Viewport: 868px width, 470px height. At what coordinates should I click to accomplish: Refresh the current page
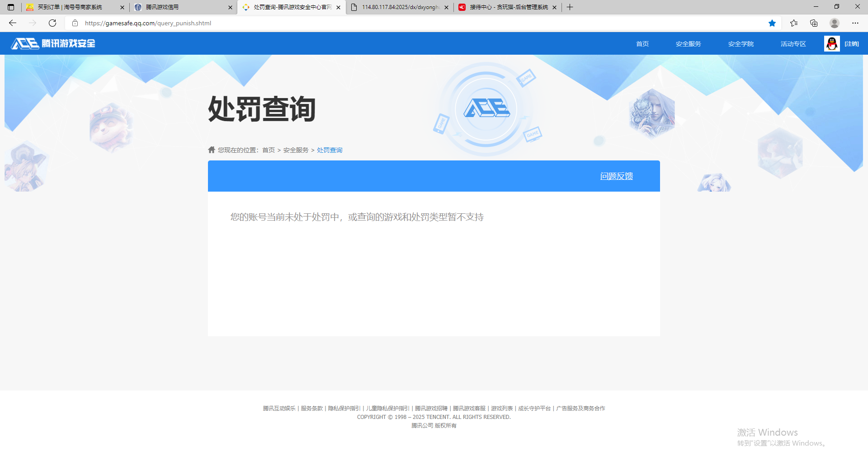tap(52, 23)
